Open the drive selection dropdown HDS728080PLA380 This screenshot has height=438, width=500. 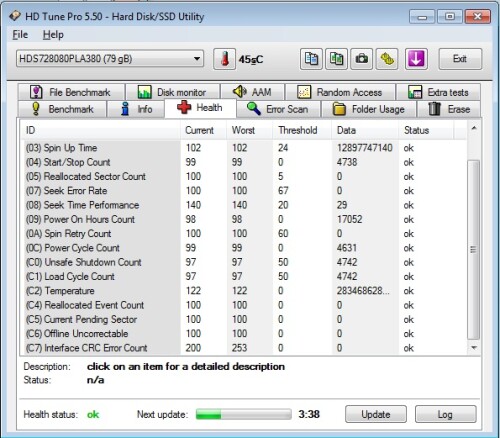coord(110,59)
